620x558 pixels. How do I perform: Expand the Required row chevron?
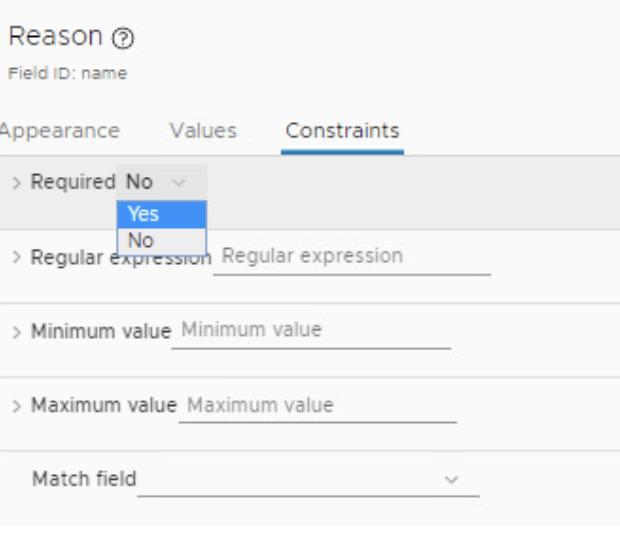coord(16,182)
